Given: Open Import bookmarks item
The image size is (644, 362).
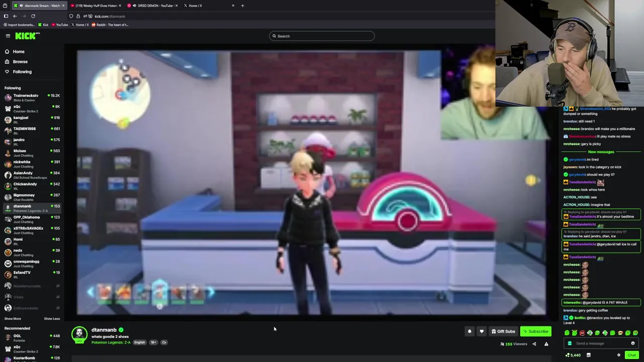Looking at the screenshot, I should [19, 25].
